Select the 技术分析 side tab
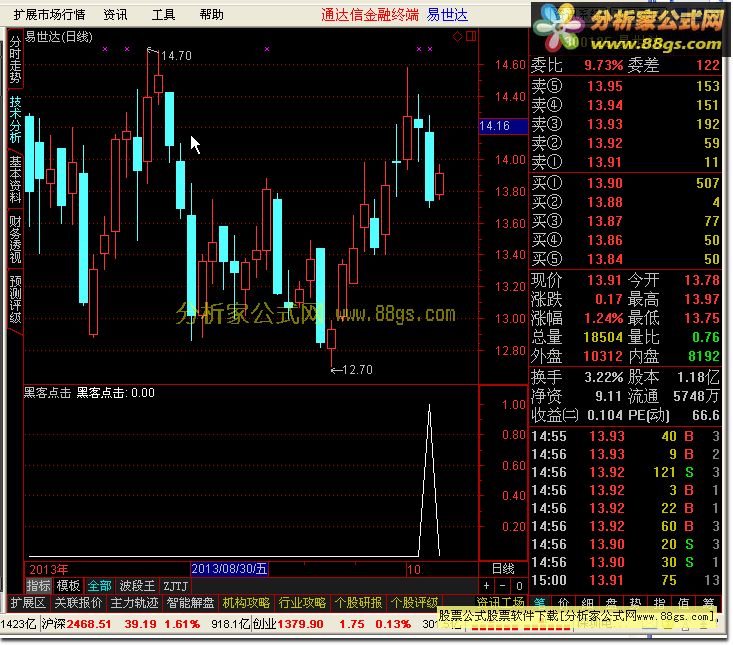 [15, 119]
